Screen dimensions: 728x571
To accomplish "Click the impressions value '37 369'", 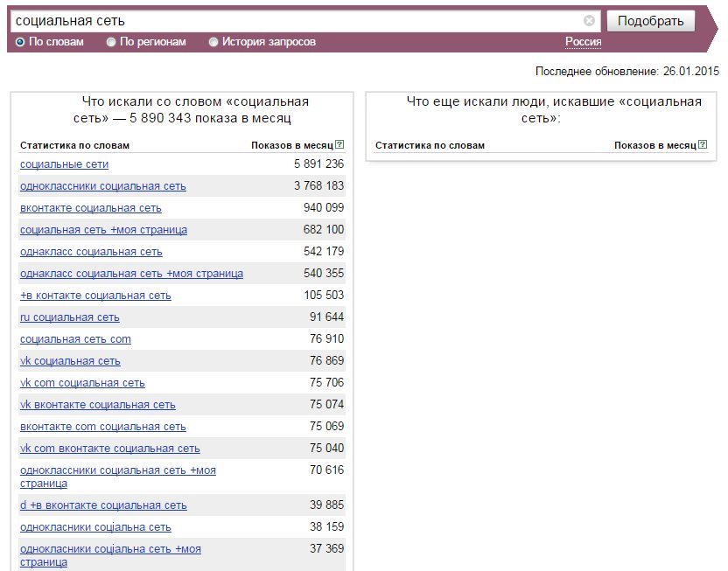I will [326, 548].
